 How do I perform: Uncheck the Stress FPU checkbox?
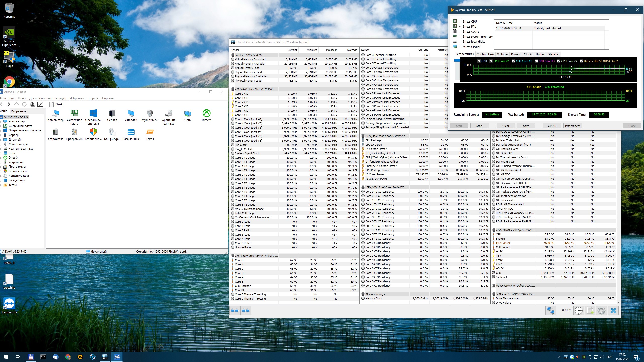click(x=461, y=27)
